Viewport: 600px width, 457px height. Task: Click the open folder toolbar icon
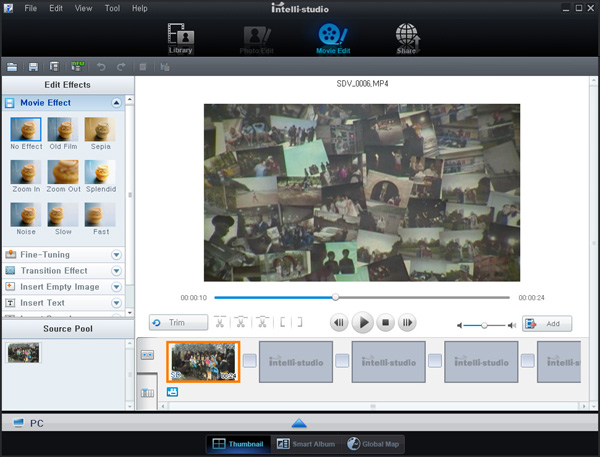pos(12,67)
